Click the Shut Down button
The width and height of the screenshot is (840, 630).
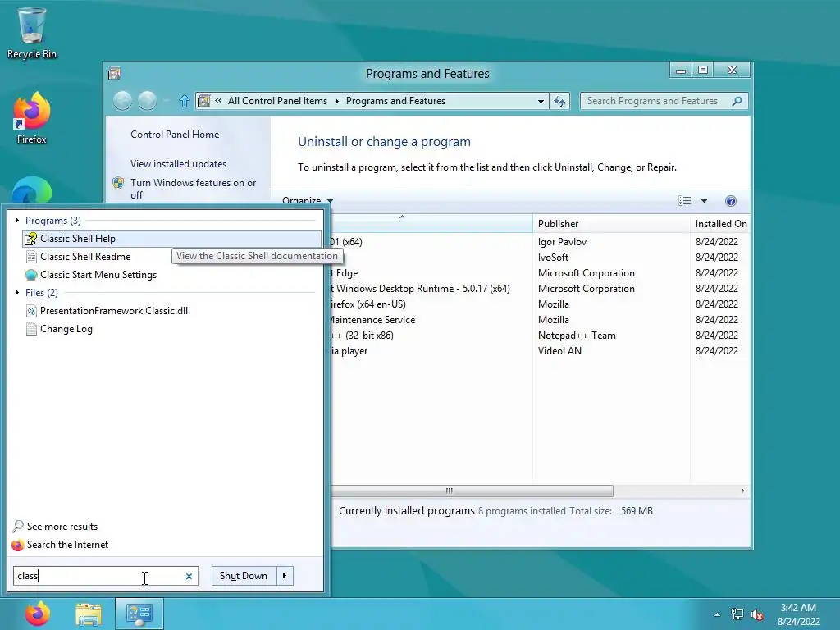244,575
